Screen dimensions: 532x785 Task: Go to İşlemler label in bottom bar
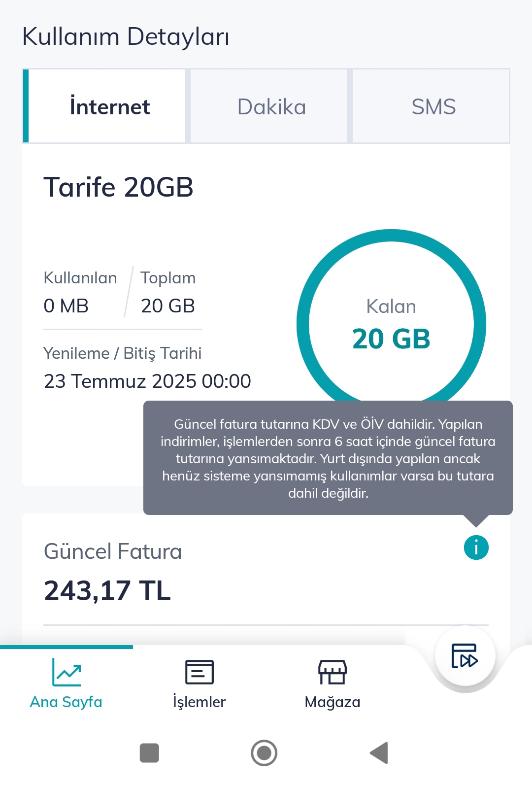coord(199,702)
